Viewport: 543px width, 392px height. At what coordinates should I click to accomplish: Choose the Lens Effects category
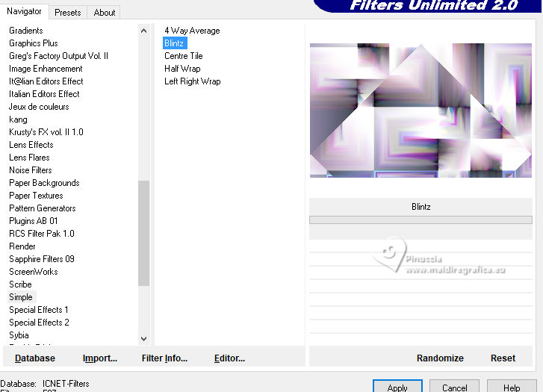click(x=31, y=145)
